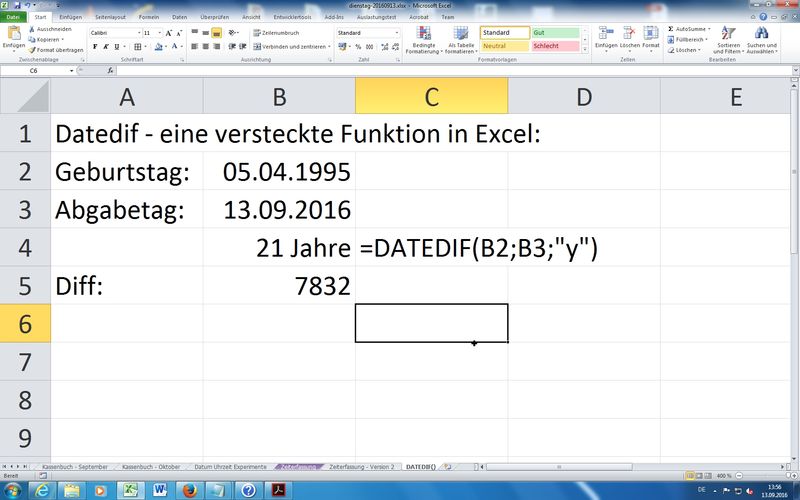Image resolution: width=800 pixels, height=500 pixels.
Task: Switch to Formeln ribbon tab
Action: click(148, 17)
